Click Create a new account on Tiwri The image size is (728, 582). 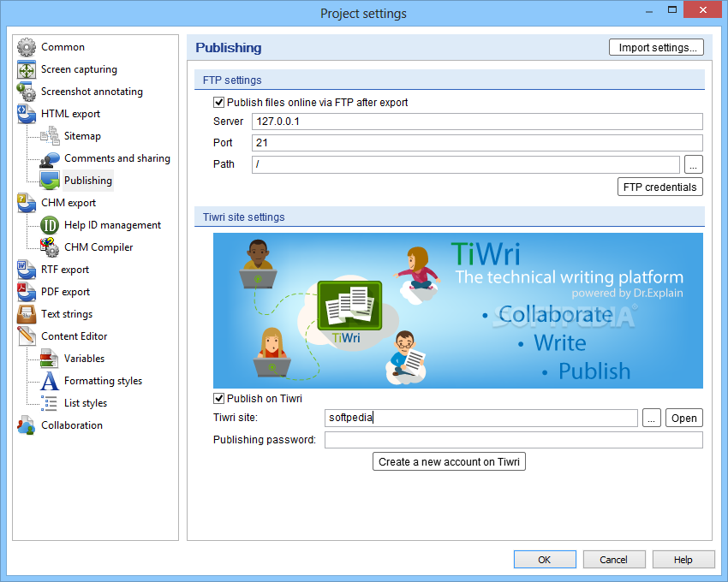(x=449, y=462)
